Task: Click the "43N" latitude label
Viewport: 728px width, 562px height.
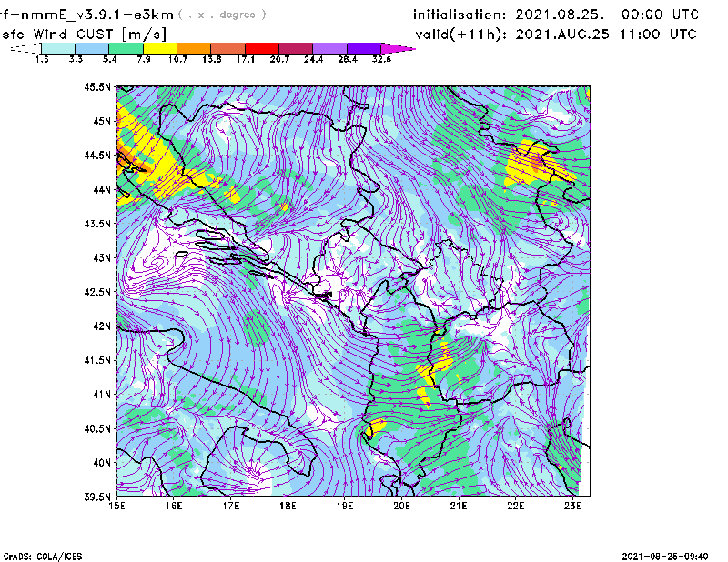Action: [x=102, y=257]
